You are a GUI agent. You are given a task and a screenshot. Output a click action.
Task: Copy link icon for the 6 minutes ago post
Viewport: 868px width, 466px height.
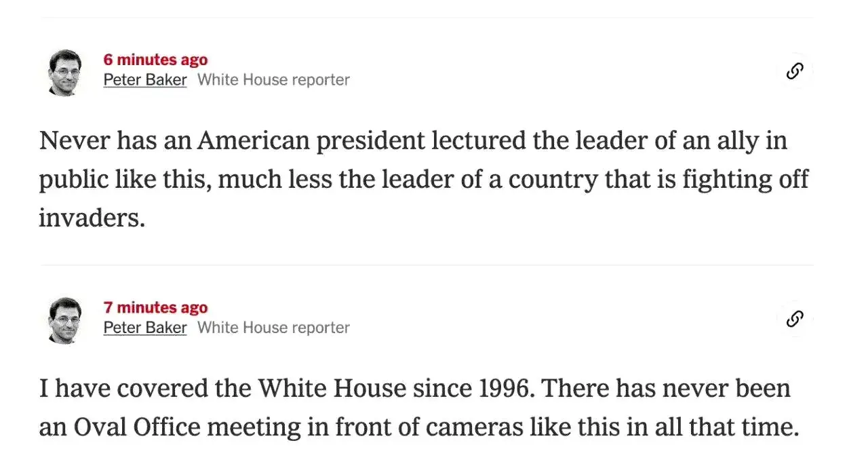click(795, 71)
